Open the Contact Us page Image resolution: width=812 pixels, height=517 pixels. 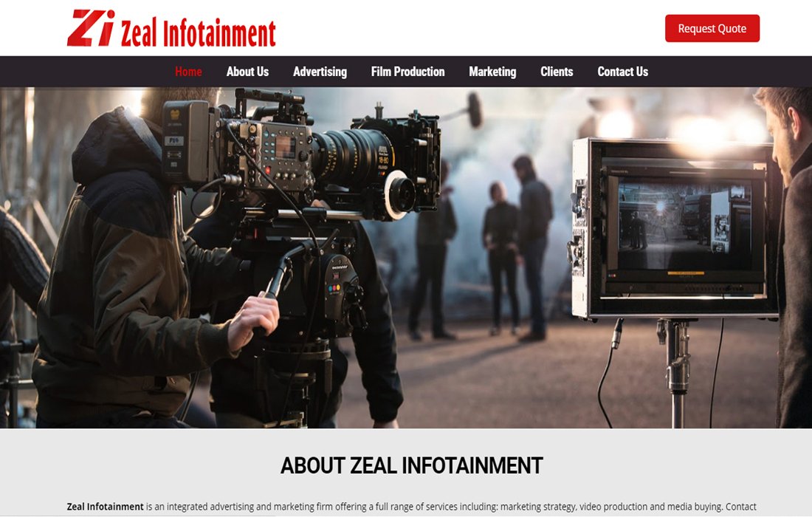(x=623, y=72)
